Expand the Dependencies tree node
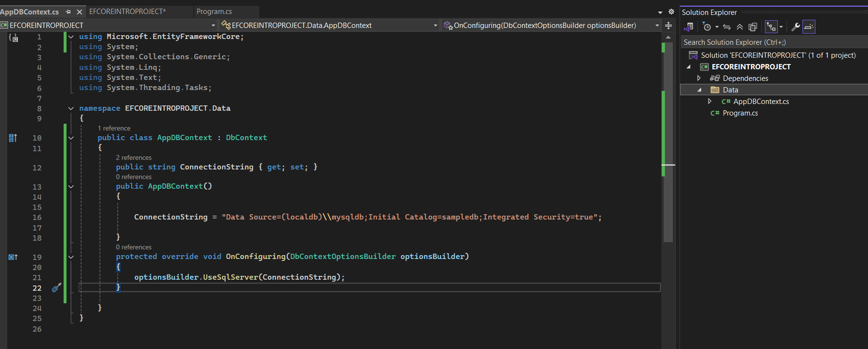 [699, 78]
